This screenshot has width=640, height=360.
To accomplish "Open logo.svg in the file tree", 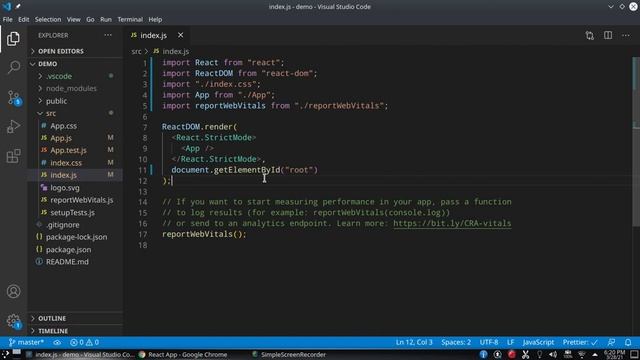I will [76, 188].
